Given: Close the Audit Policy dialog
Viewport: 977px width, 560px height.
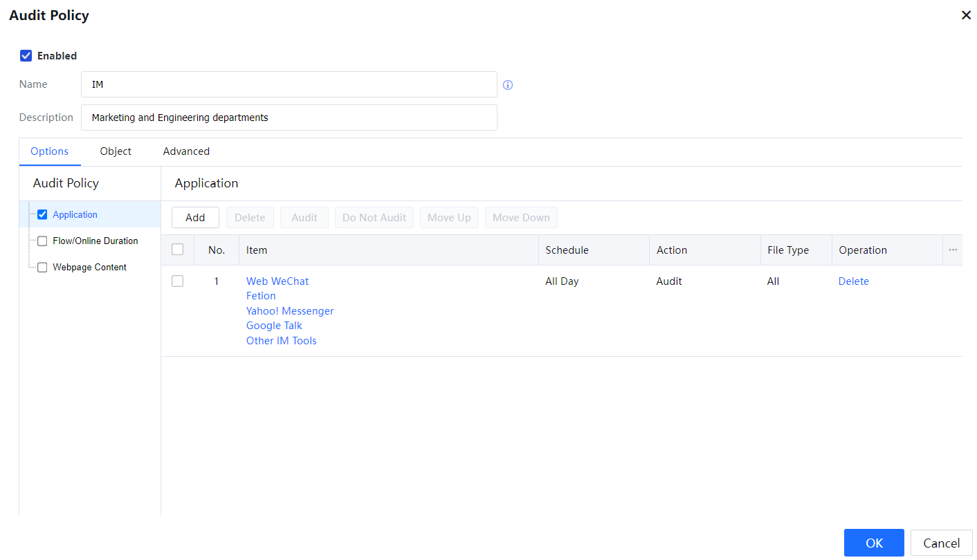Looking at the screenshot, I should [x=966, y=15].
